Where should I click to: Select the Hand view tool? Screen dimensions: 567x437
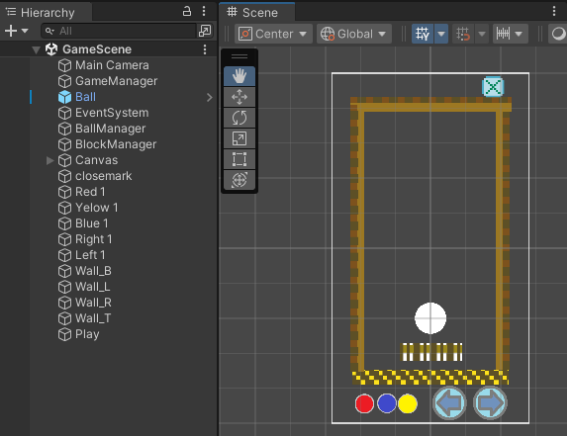coord(239,76)
